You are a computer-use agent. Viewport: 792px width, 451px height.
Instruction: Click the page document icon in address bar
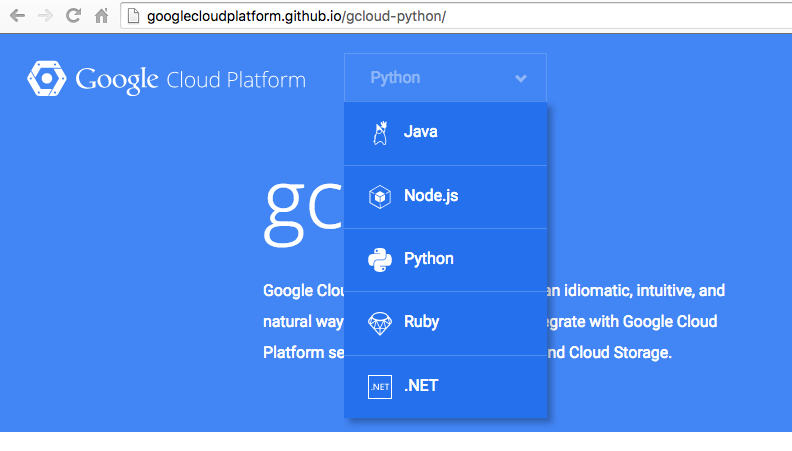pos(133,16)
